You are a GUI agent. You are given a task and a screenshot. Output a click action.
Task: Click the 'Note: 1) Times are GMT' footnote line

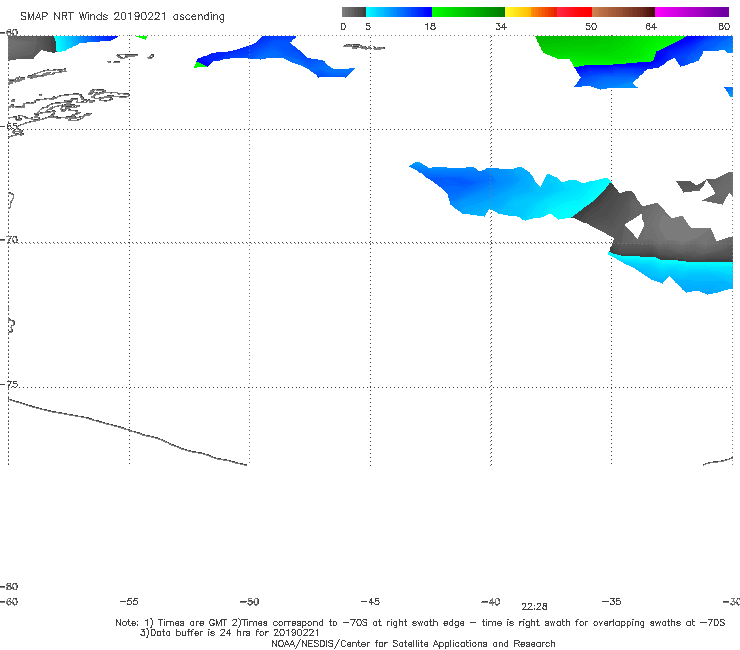(x=420, y=623)
